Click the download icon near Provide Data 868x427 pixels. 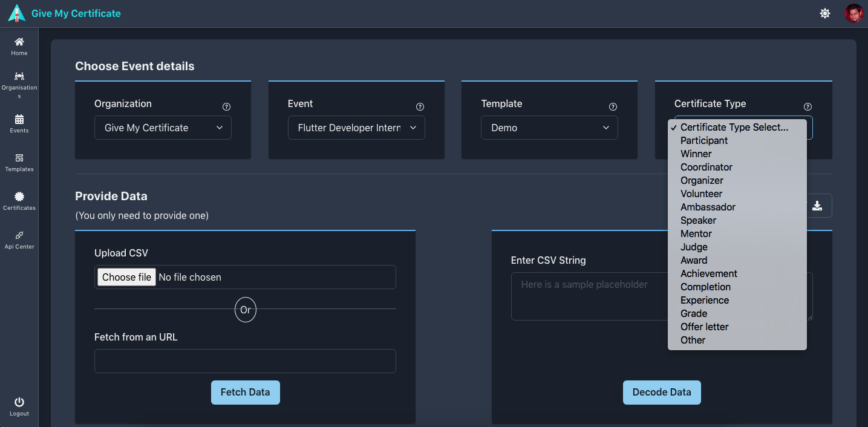817,206
